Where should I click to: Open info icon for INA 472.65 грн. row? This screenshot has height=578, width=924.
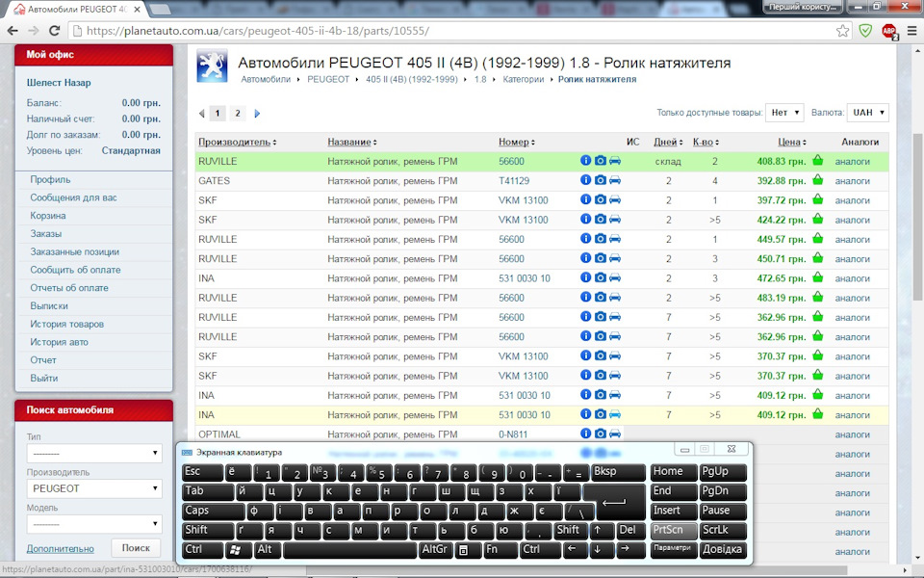coord(585,277)
